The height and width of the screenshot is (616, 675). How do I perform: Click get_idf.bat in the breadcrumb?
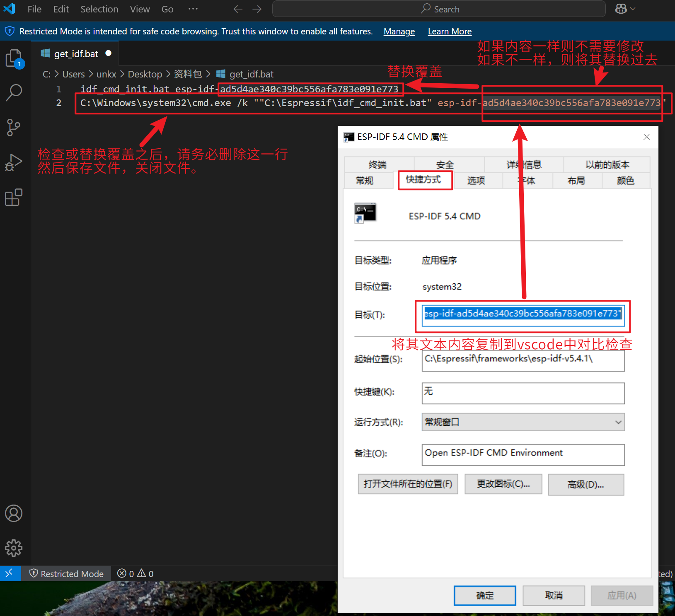252,74
